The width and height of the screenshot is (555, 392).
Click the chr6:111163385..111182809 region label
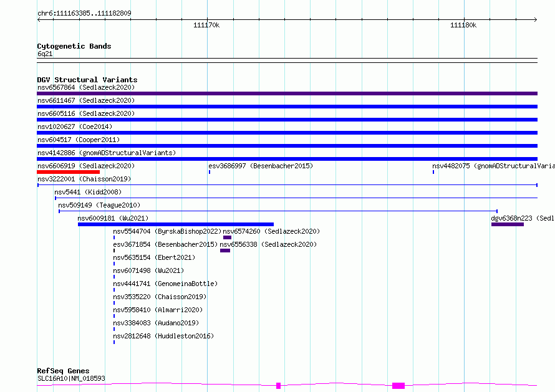coord(84,13)
